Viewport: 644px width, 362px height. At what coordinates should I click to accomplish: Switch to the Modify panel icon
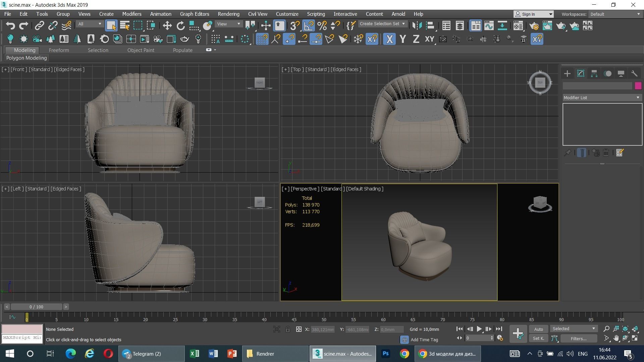(581, 74)
